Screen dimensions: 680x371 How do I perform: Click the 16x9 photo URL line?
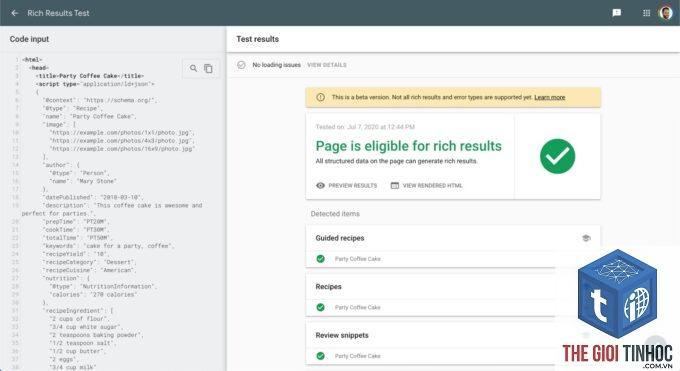(x=122, y=148)
